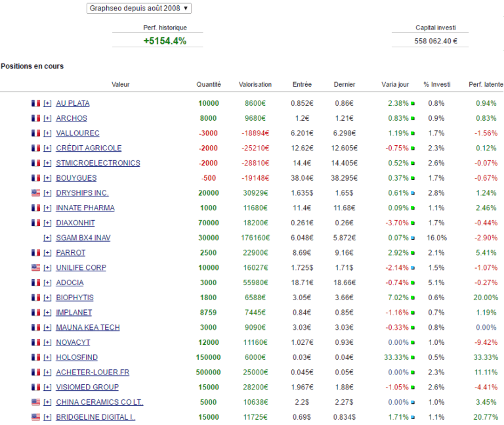Expand the [+] beside DRYSHIPS INC.

(x=47, y=193)
